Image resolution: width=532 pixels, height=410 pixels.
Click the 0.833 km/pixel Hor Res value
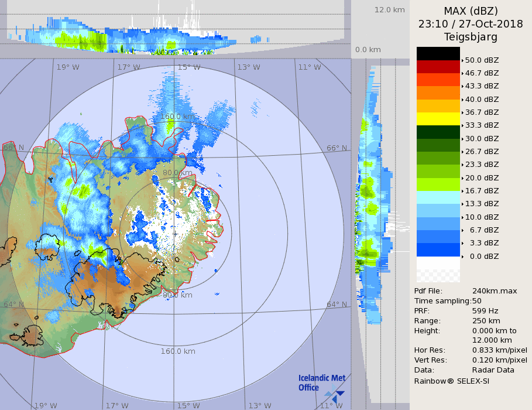(499, 350)
